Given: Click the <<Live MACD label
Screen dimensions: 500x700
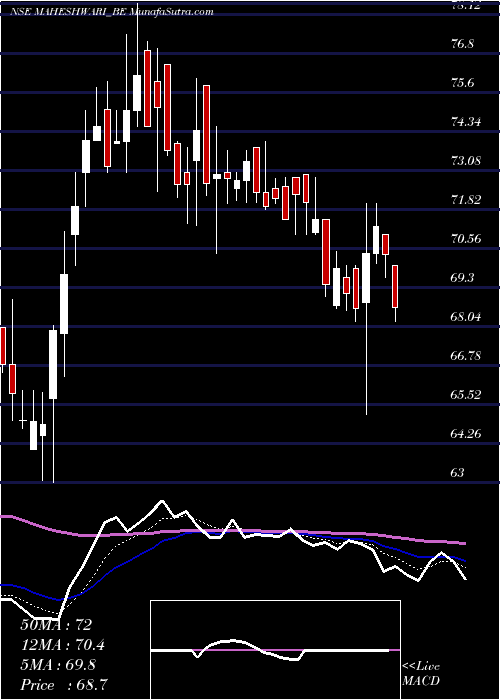Looking at the screenshot, I should coord(421,673).
